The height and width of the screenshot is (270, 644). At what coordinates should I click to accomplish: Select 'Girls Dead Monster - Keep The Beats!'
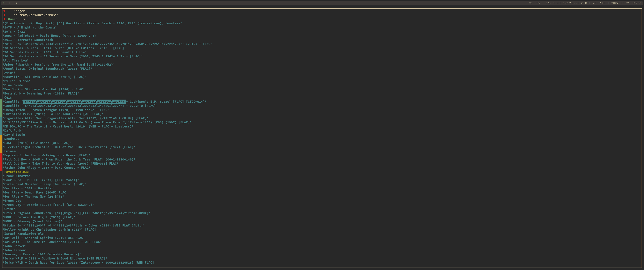[45, 184]
